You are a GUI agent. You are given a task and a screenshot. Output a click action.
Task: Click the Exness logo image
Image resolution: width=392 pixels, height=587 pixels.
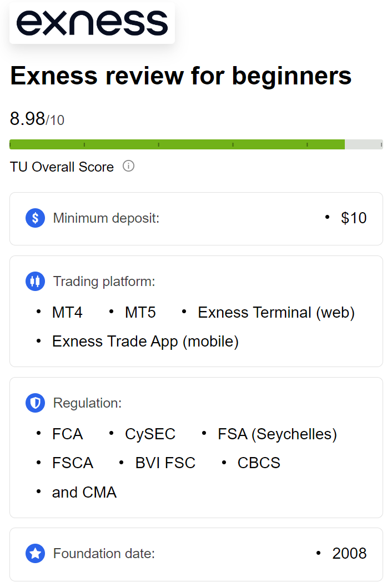pyautogui.click(x=92, y=23)
